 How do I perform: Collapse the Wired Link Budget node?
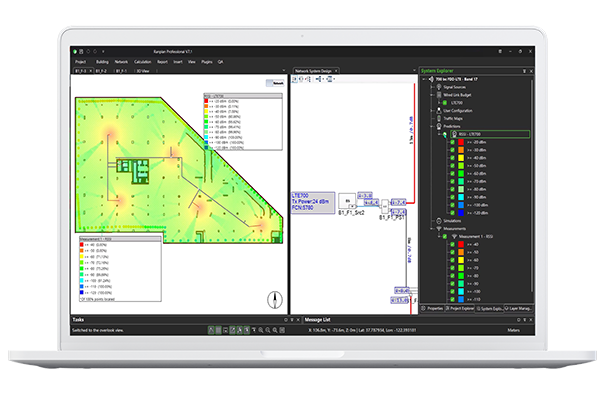[432, 95]
